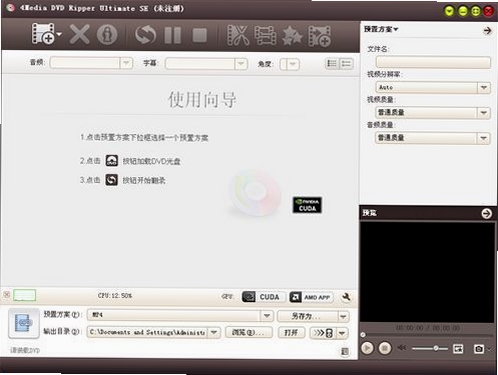The height and width of the screenshot is (375, 498).
Task: Click the load DVD icon in guide step 2
Action: [x=112, y=161]
